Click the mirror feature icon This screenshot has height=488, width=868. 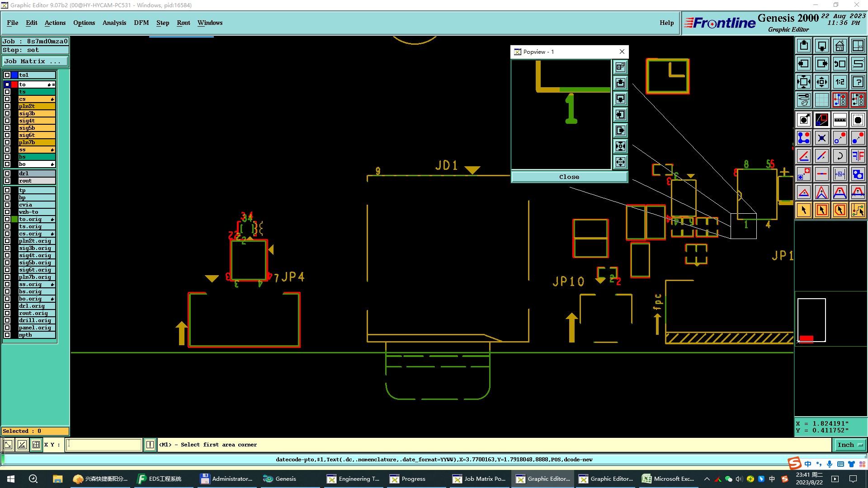(858, 156)
